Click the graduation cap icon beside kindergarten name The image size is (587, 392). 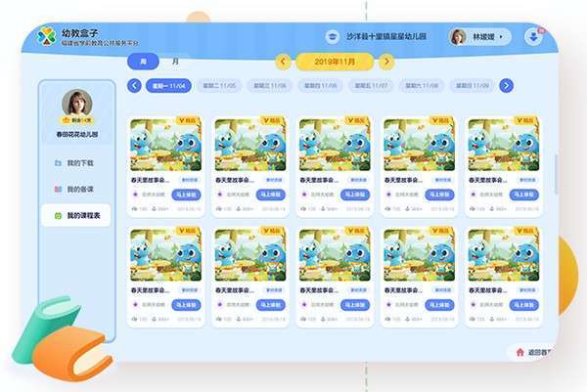332,36
